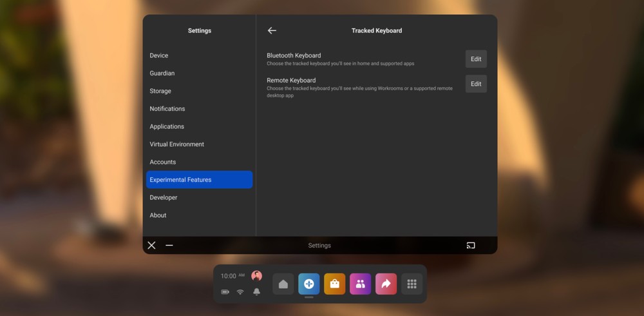644x316 pixels.
Task: Open Developer settings
Action: pos(199,197)
